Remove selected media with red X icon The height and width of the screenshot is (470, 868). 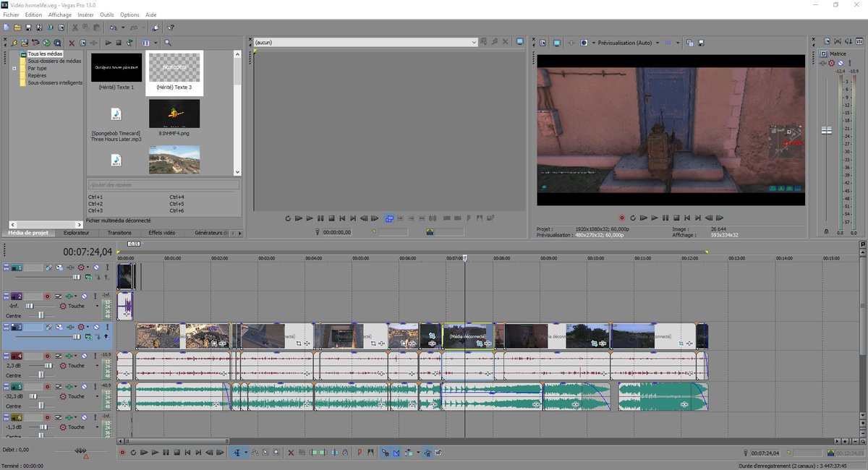[x=72, y=43]
